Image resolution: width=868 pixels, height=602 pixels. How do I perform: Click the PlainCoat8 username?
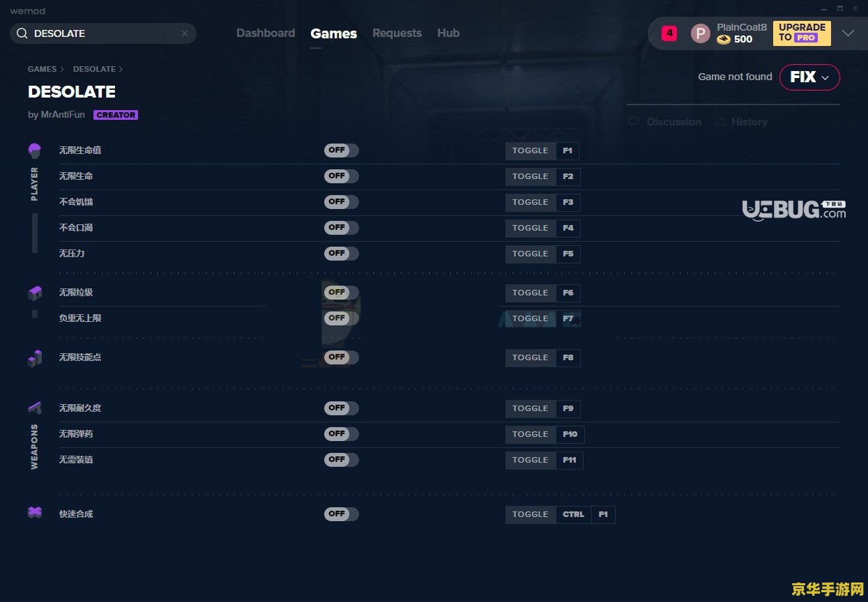click(742, 27)
